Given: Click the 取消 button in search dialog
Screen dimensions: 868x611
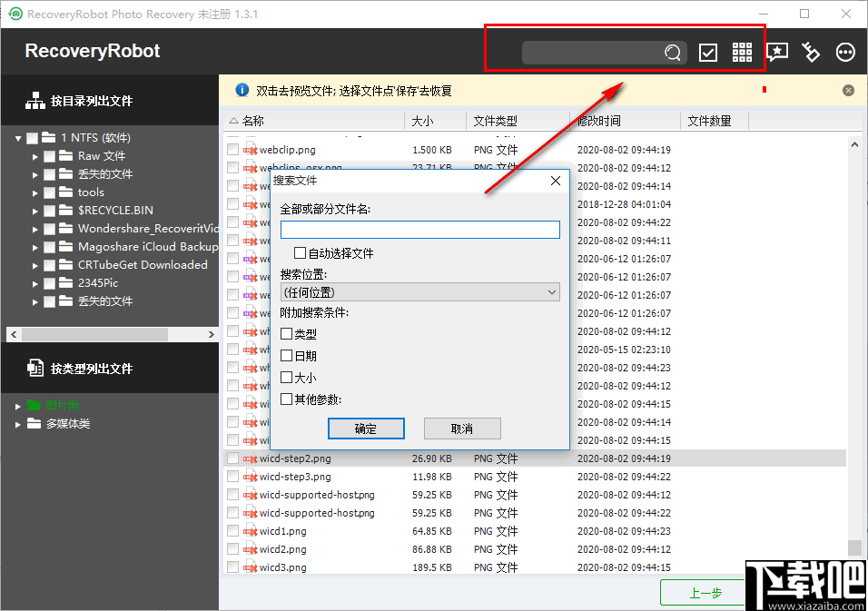Looking at the screenshot, I should (462, 429).
